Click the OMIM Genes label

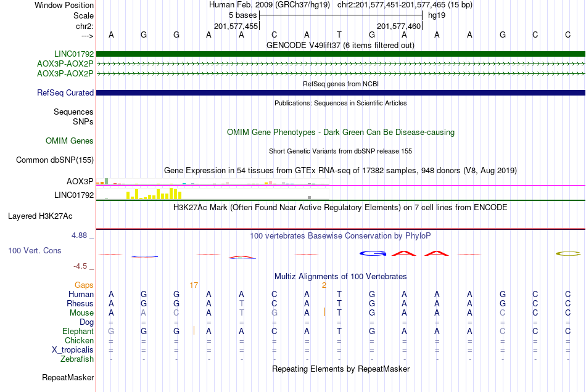pos(69,141)
